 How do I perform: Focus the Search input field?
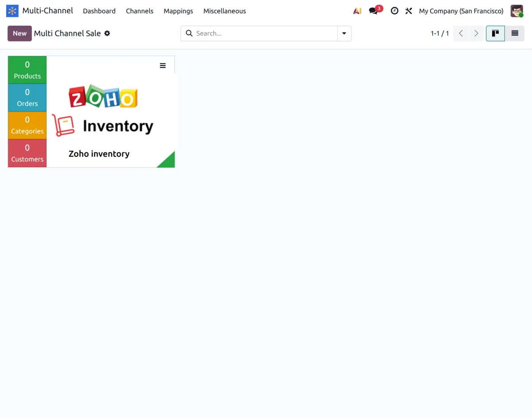click(x=266, y=33)
